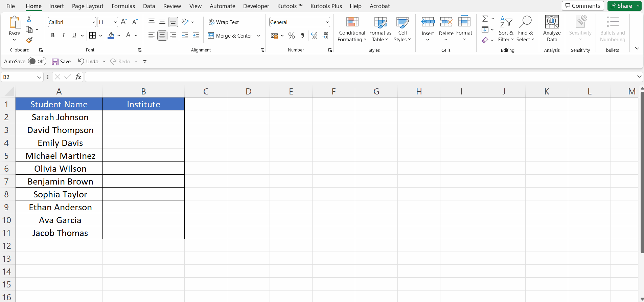Toggle Underline formatting

tap(74, 36)
